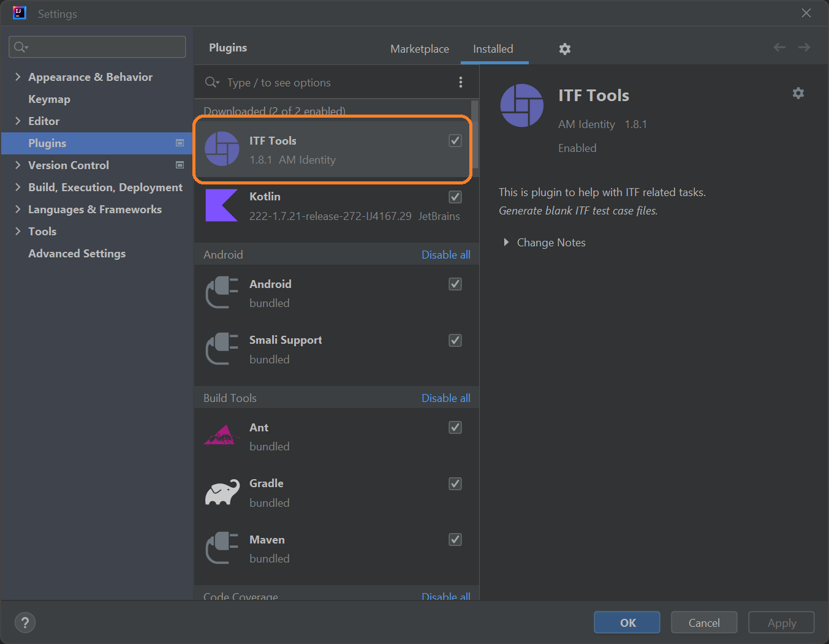829x644 pixels.
Task: Click the Kotlin plugin logo
Action: click(x=221, y=205)
